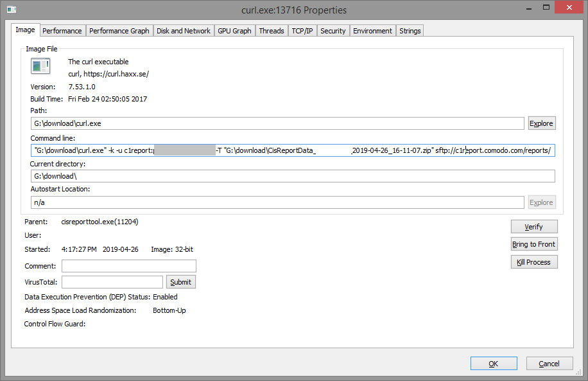The image size is (588, 381).
Task: Click the curl executable file icon
Action: pos(40,66)
